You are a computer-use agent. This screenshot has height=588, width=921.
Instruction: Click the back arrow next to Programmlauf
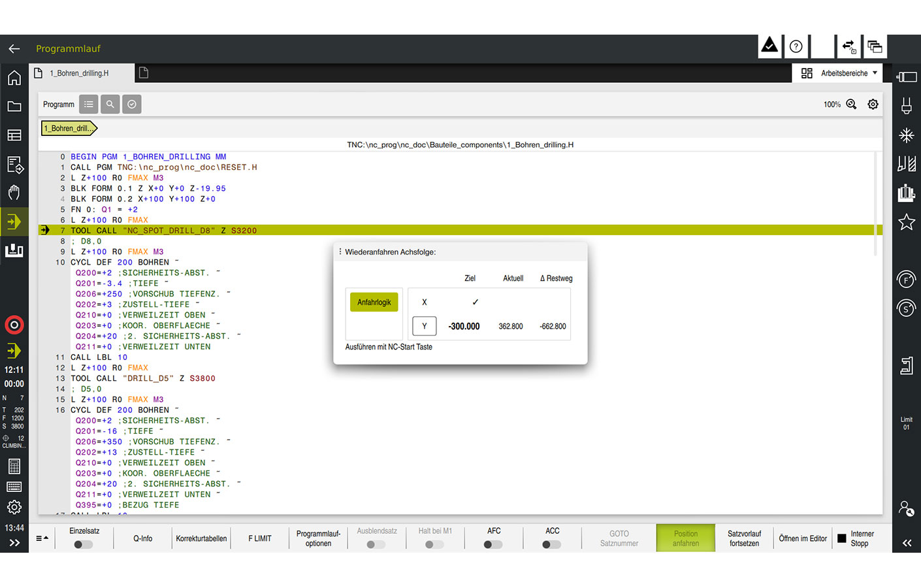(x=14, y=49)
